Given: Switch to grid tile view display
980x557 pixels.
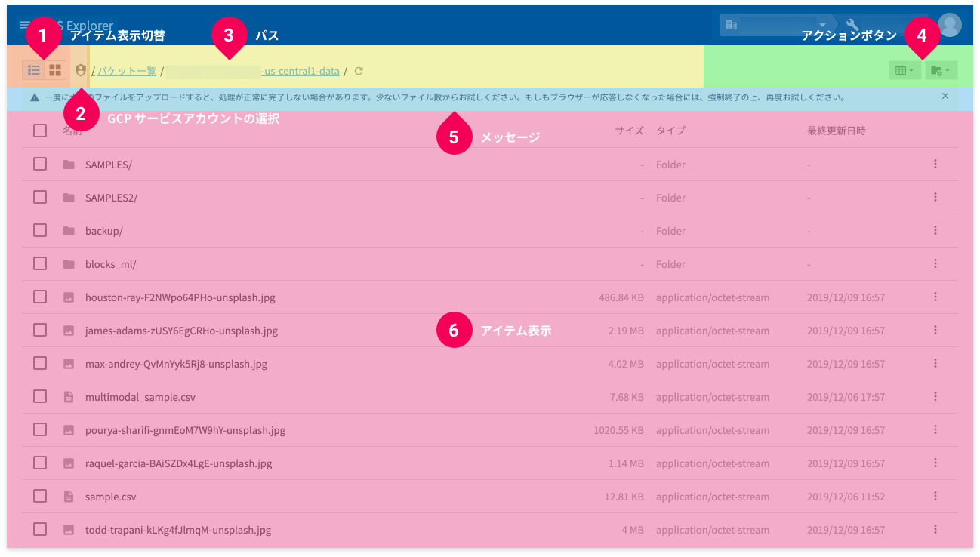Looking at the screenshot, I should pyautogui.click(x=55, y=70).
